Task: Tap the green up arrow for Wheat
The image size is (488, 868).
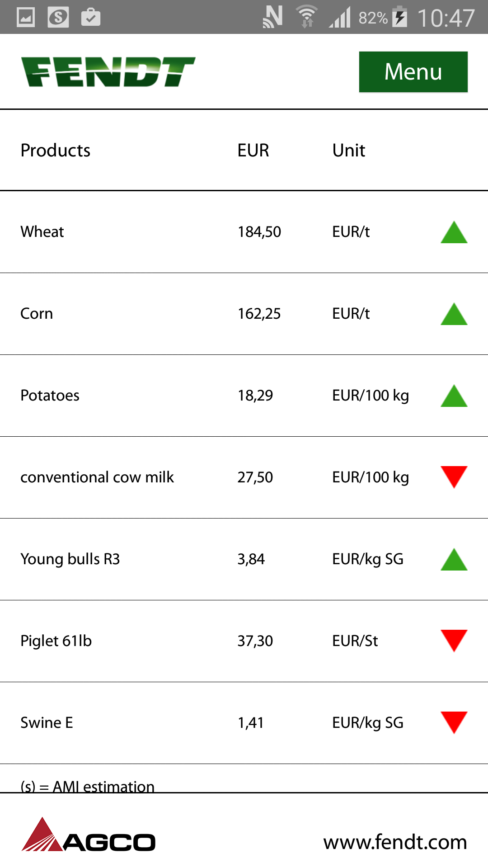Action: 454,232
